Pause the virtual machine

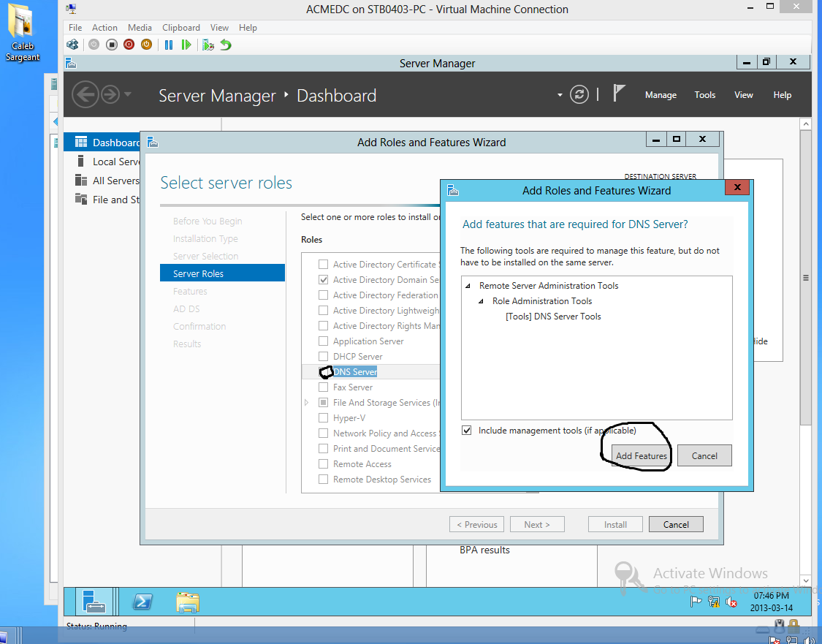(169, 45)
